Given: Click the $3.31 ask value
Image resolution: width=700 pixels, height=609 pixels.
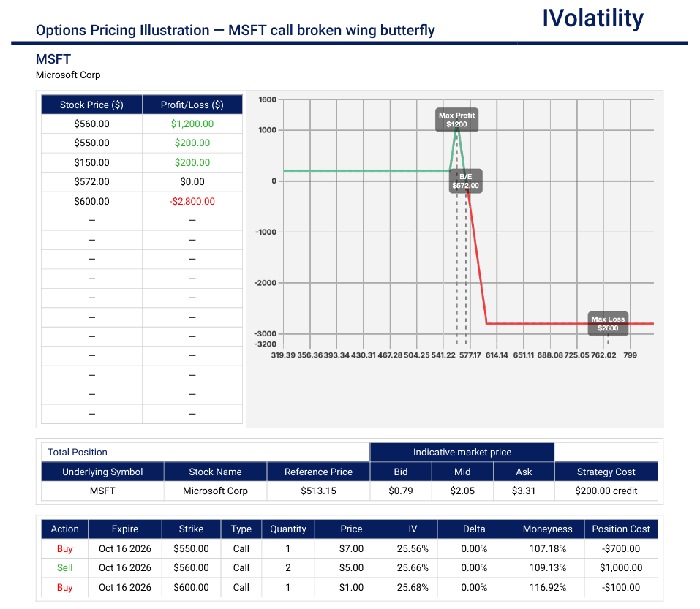Looking at the screenshot, I should [524, 491].
